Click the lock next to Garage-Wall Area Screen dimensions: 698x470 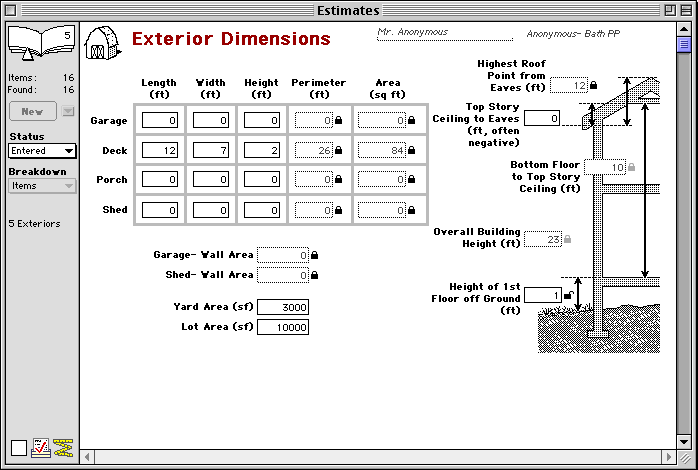[315, 255]
